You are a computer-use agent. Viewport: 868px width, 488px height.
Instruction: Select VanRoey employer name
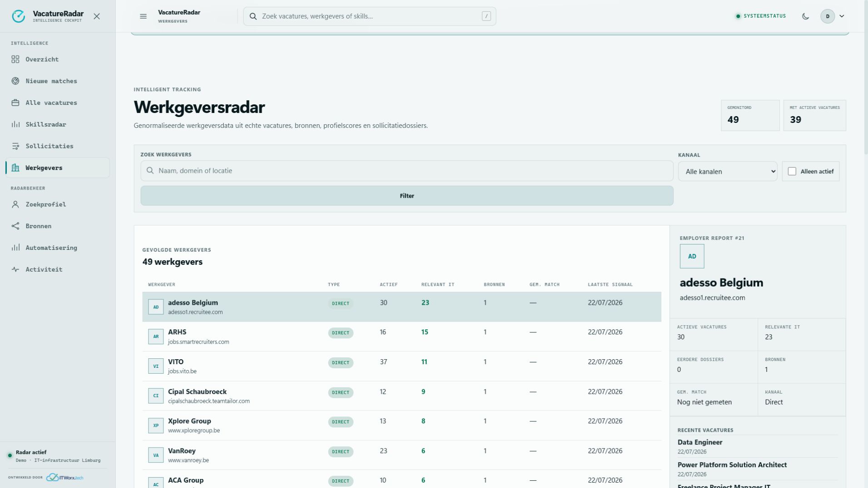coord(182,451)
